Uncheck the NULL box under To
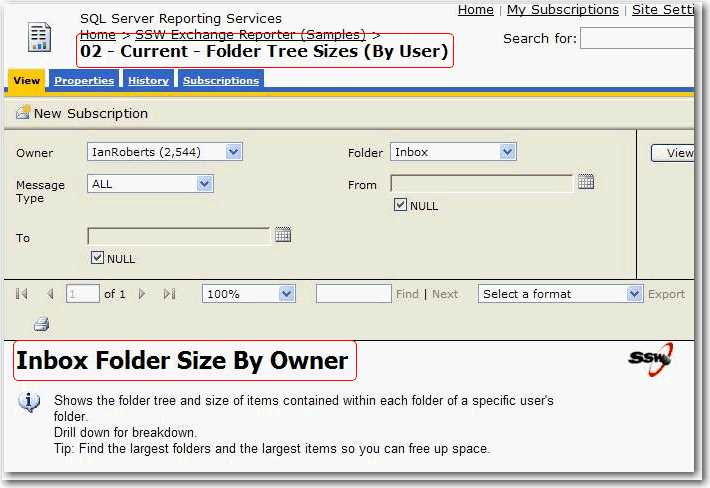This screenshot has width=710, height=488. pyautogui.click(x=98, y=258)
